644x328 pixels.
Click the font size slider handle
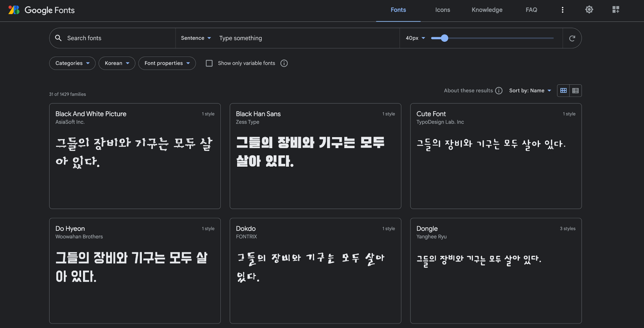coord(444,38)
